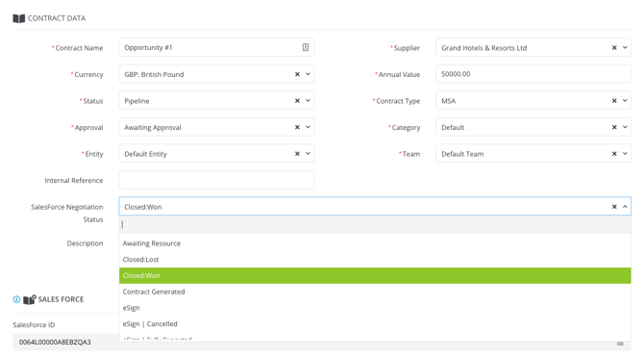644x359 pixels.
Task: Remove the Pipeline status value
Action: [297, 101]
